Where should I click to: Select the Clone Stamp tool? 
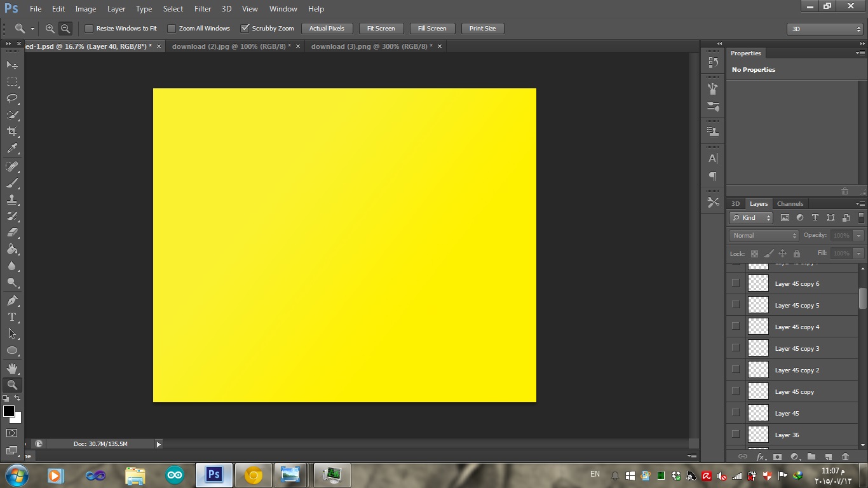[12, 200]
